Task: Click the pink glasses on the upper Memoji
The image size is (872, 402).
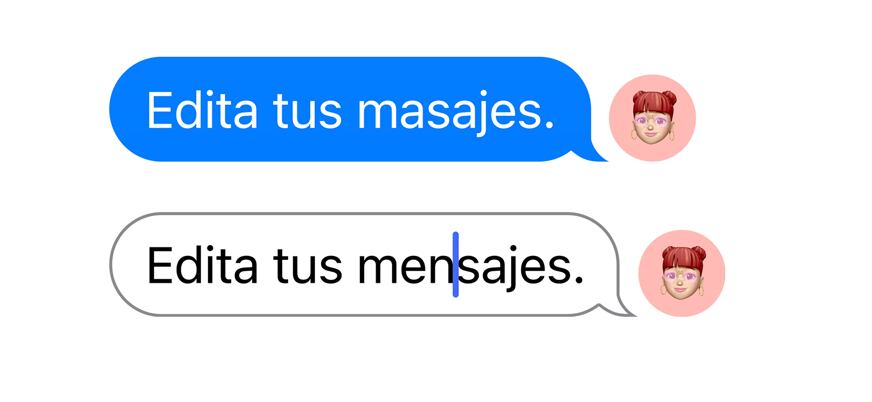Action: [x=653, y=120]
